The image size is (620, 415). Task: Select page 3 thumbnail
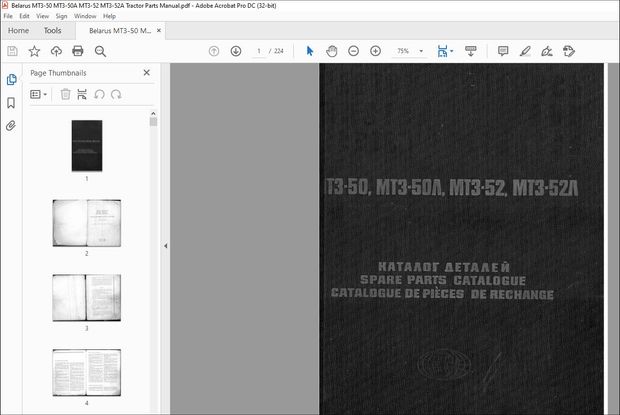pos(86,297)
